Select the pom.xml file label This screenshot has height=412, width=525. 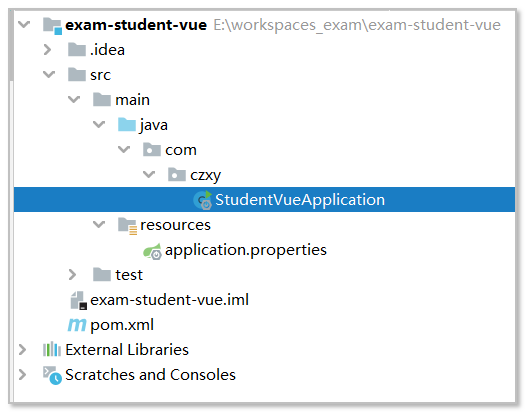122,325
